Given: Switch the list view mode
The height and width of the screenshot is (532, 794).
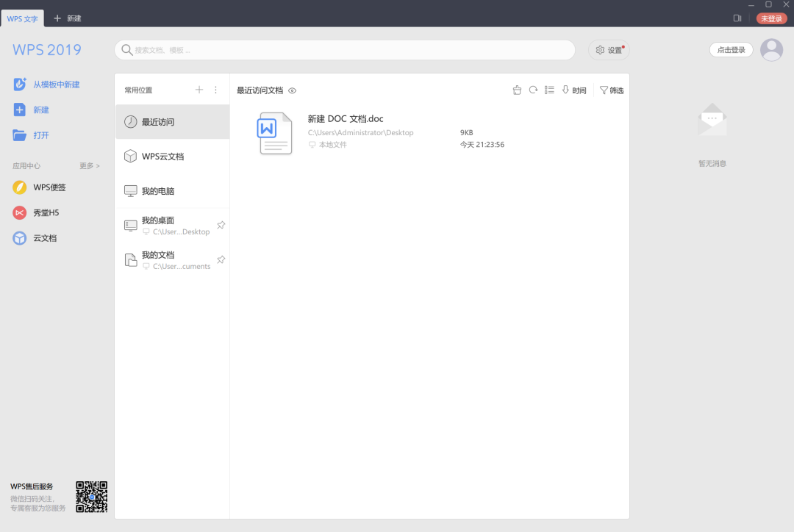Looking at the screenshot, I should pos(549,90).
